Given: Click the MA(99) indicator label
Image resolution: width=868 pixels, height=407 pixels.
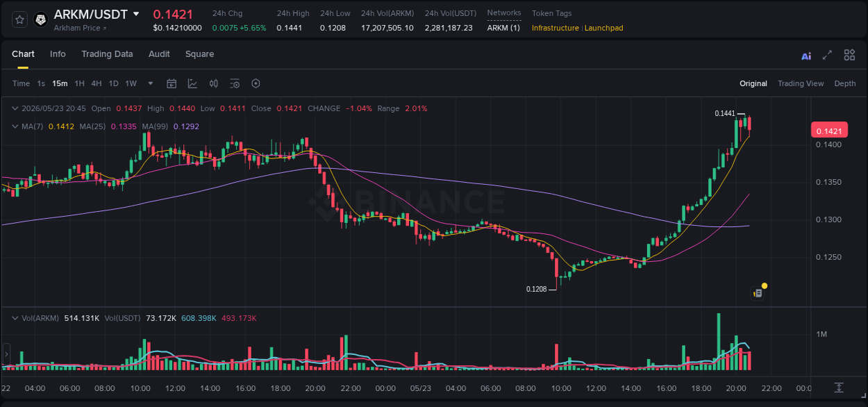Looking at the screenshot, I should click(156, 126).
